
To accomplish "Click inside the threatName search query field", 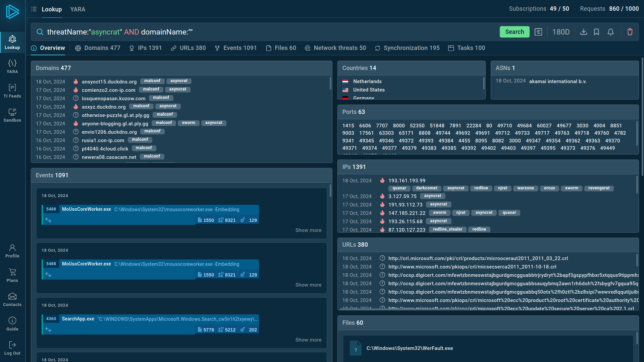I will (134, 32).
